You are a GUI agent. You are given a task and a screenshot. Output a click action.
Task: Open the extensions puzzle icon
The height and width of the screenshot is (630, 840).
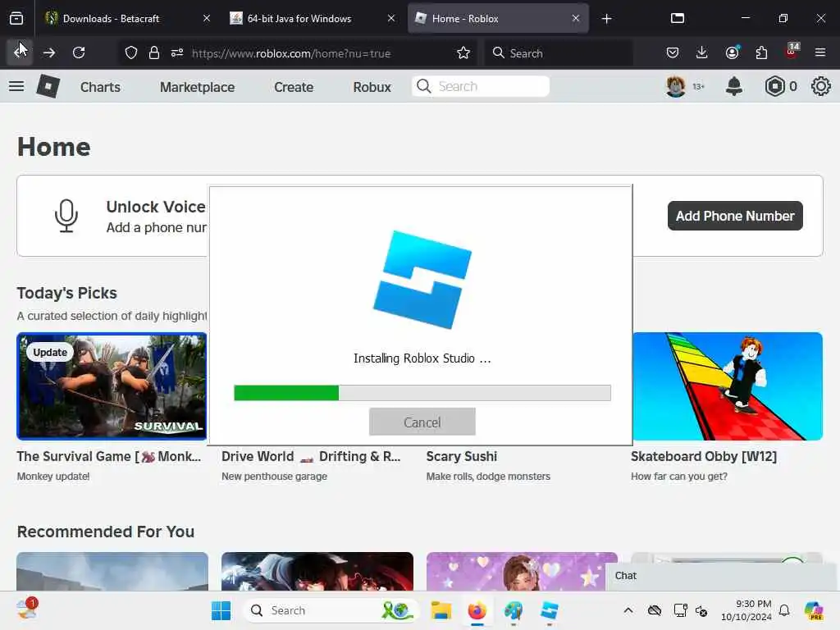(761, 52)
